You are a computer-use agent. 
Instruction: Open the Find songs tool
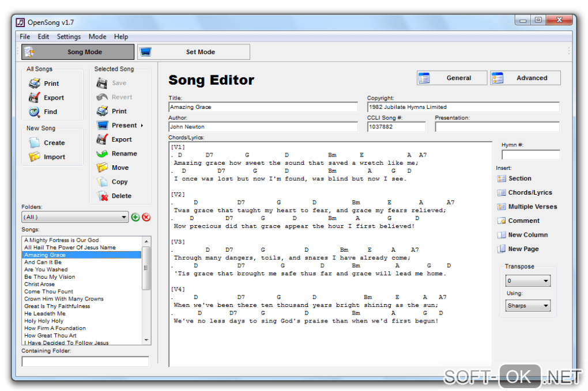[x=43, y=112]
